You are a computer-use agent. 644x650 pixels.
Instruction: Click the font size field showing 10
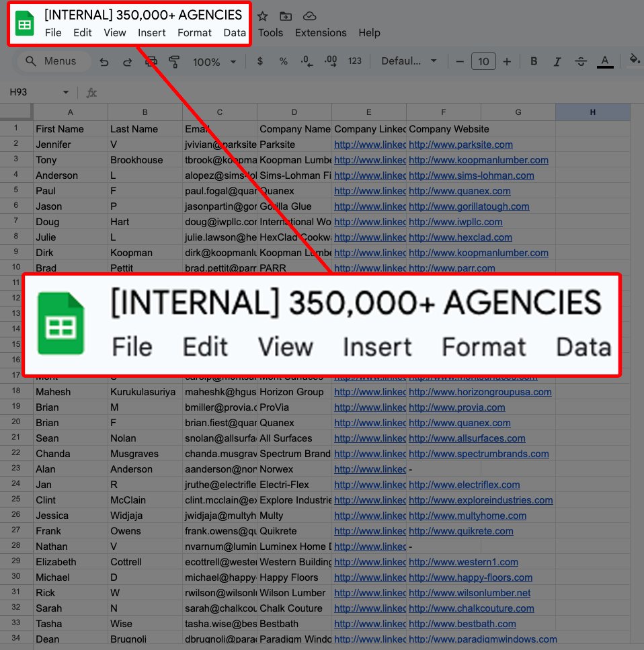483,61
